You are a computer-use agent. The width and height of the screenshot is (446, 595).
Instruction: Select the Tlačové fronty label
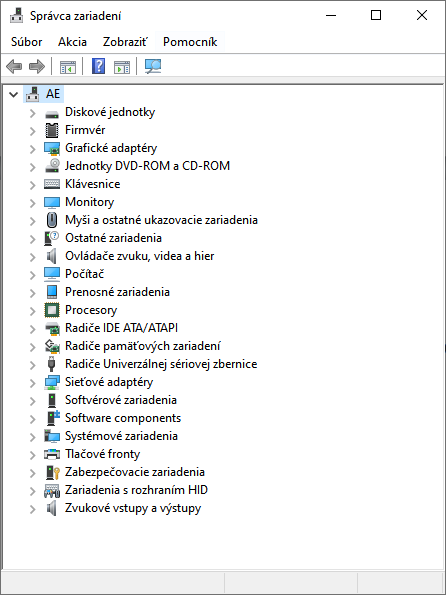pyautogui.click(x=102, y=454)
